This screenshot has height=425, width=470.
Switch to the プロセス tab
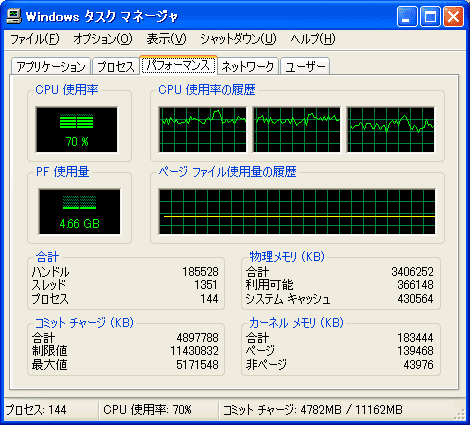pyautogui.click(x=116, y=66)
